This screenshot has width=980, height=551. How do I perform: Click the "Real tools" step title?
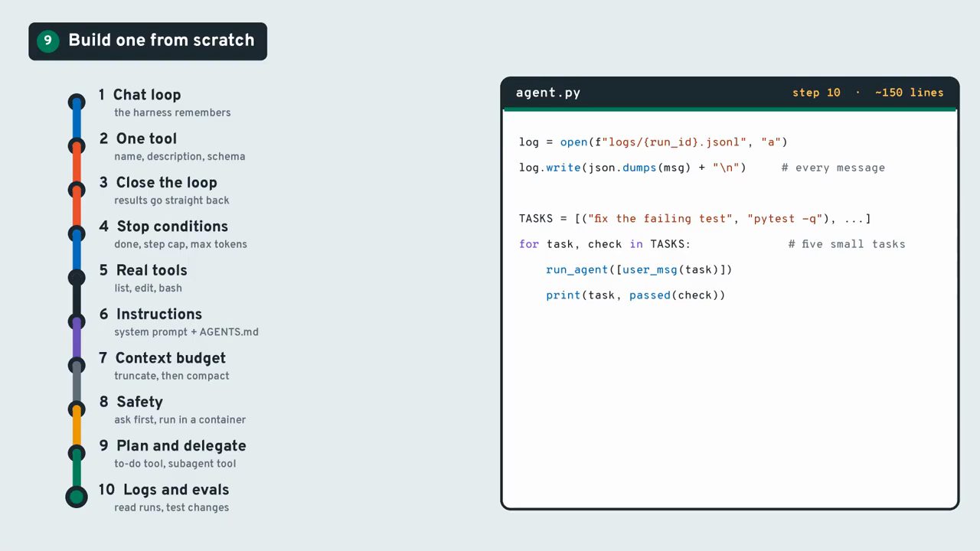(x=152, y=270)
